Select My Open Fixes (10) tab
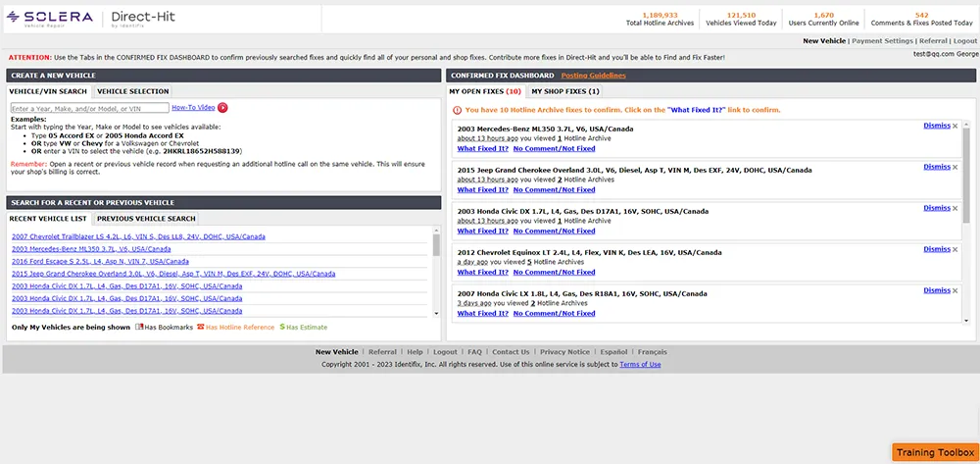 (x=485, y=91)
